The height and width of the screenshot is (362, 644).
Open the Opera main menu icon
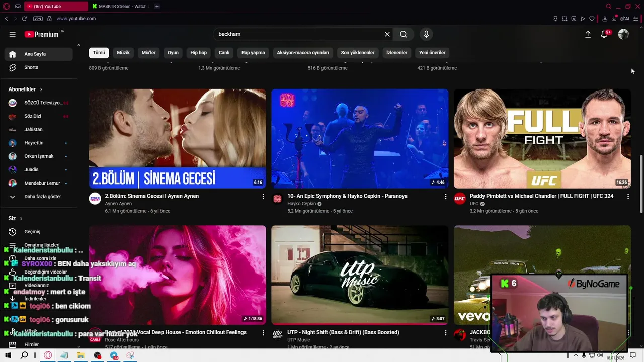tap(6, 6)
